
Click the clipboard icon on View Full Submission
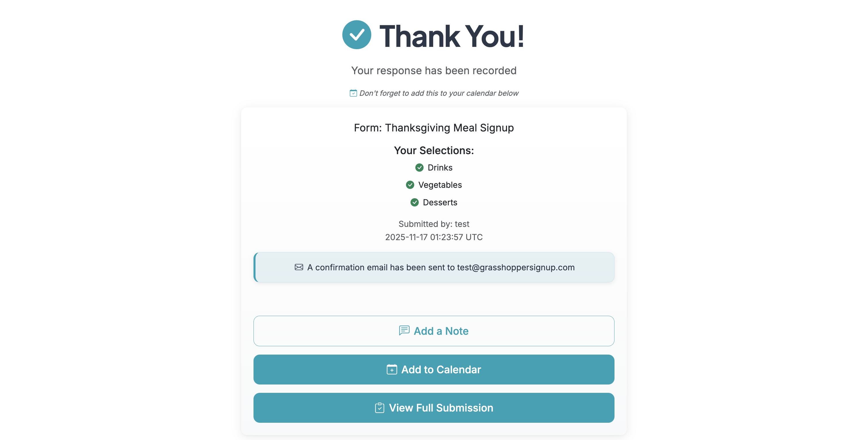379,408
